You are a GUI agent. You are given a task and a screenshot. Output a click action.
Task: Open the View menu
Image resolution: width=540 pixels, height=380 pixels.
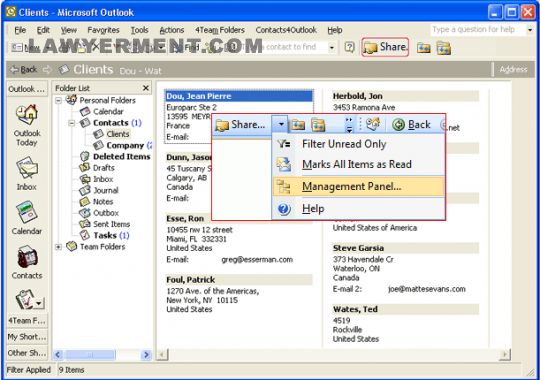(x=69, y=30)
